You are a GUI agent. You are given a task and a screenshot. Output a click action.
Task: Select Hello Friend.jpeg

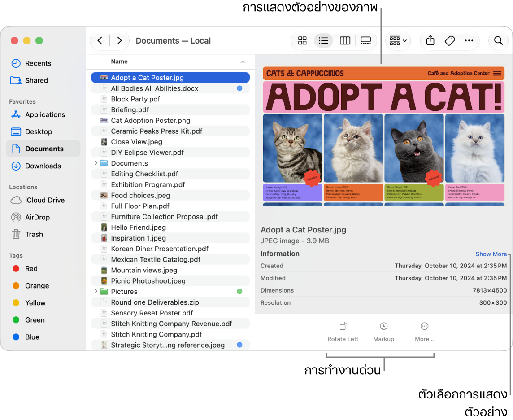pyautogui.click(x=170, y=227)
